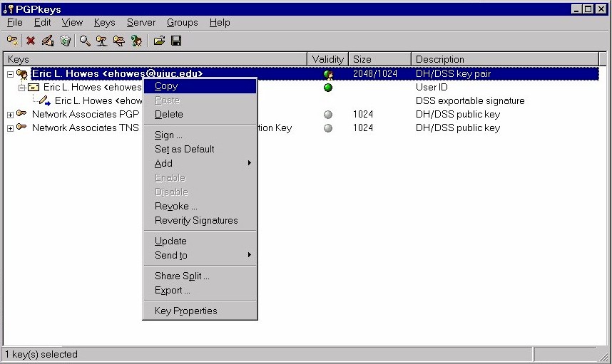Click the User ID description text
This screenshot has height=364, width=612.
coord(432,88)
